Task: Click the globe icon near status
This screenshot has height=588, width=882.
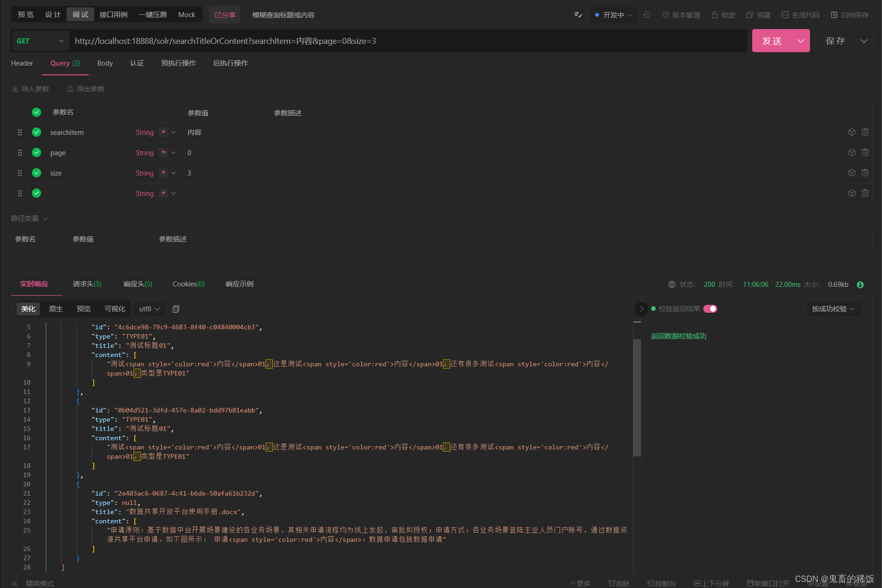Action: [672, 285]
